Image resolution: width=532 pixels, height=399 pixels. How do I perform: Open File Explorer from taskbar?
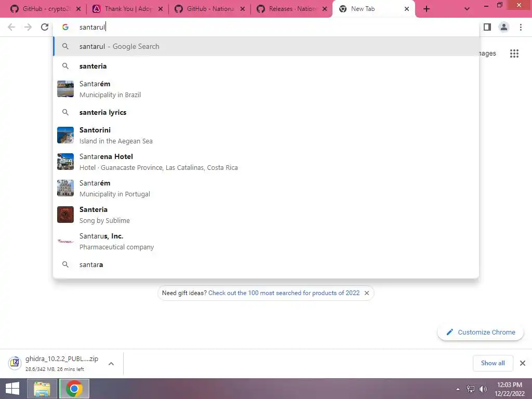click(x=42, y=389)
